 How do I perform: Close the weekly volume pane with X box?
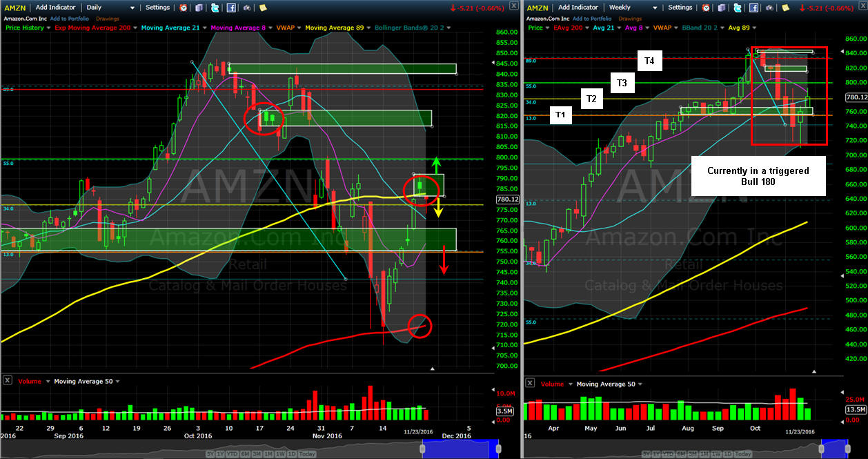(530, 383)
